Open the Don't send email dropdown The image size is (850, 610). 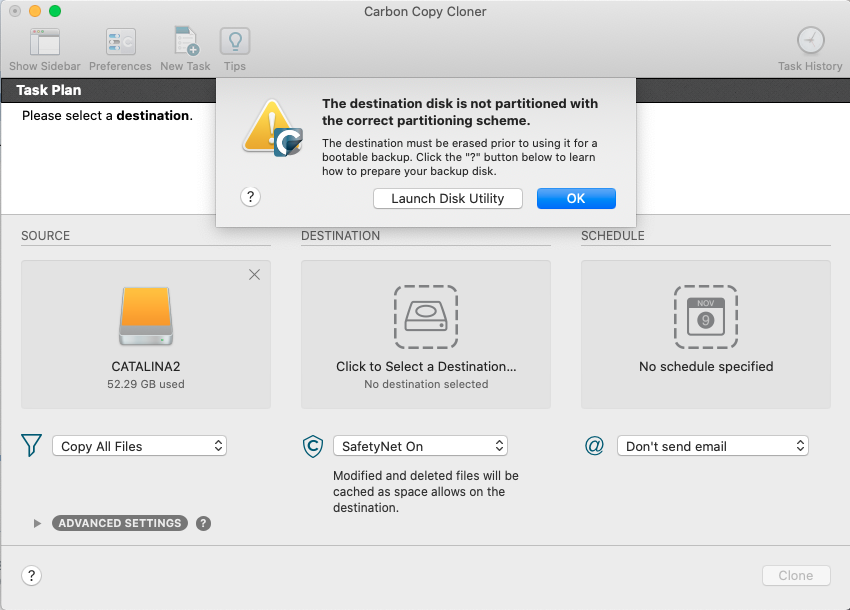tap(712, 446)
